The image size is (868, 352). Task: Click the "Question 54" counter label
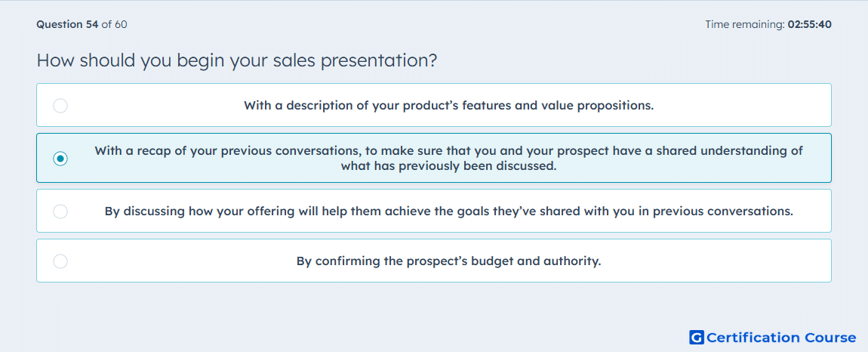point(67,24)
